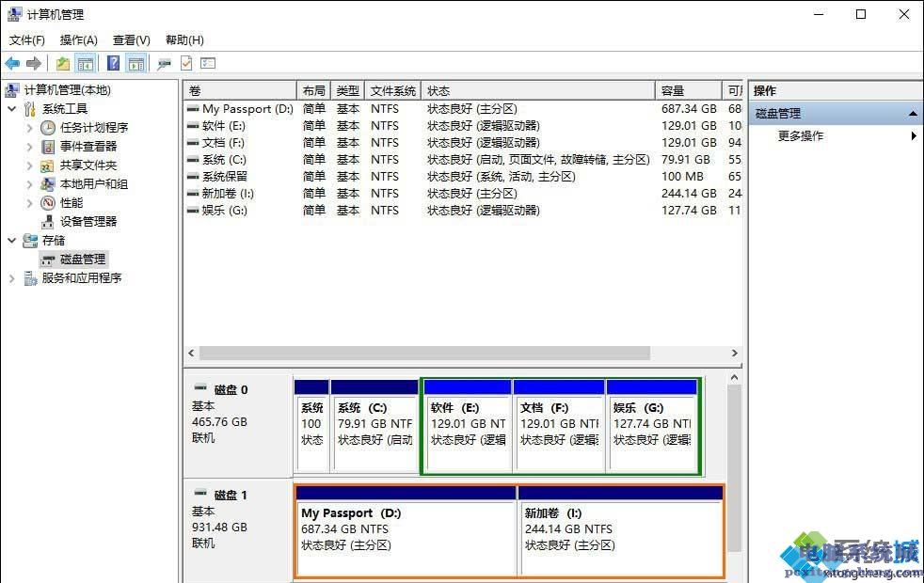This screenshot has width=924, height=583.
Task: Click the disk pane vertical scrollbar up arrow
Action: (734, 377)
